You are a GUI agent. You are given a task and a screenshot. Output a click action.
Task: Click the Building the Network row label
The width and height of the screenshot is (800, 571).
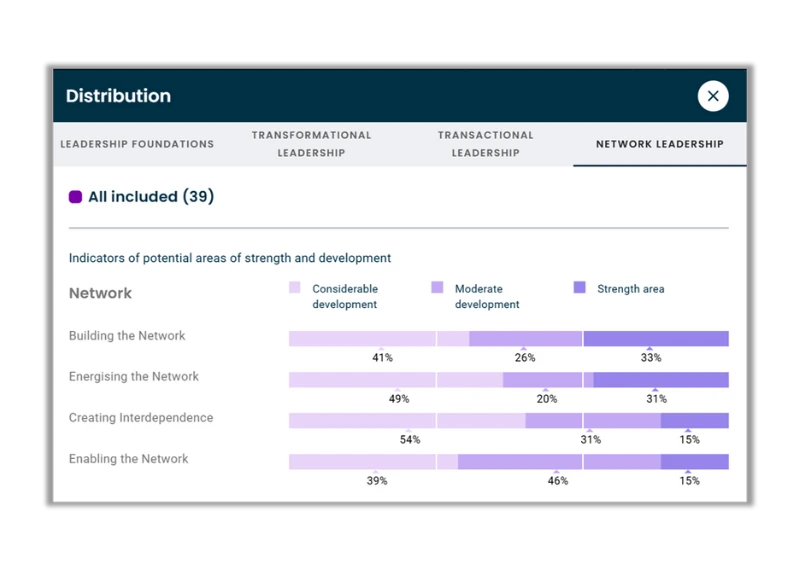[x=127, y=336]
